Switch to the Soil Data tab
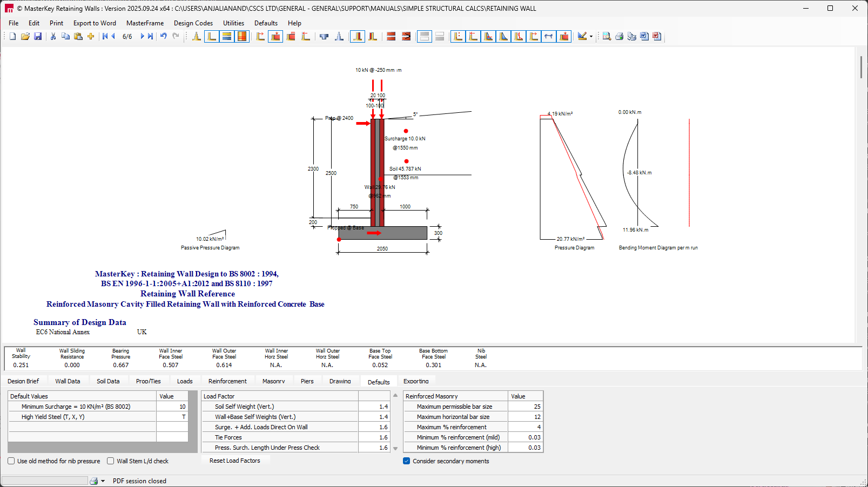868x487 pixels. coord(108,381)
